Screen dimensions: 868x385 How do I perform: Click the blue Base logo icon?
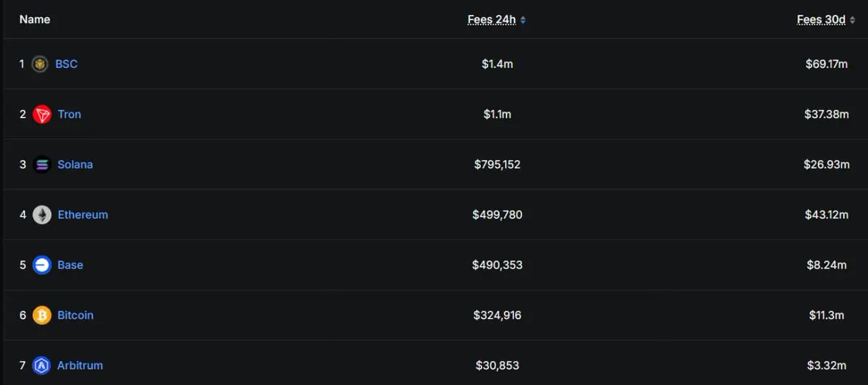coord(42,265)
